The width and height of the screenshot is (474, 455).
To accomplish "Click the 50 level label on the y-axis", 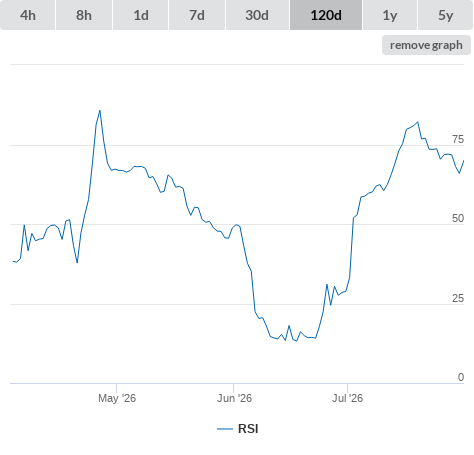I will pos(458,218).
